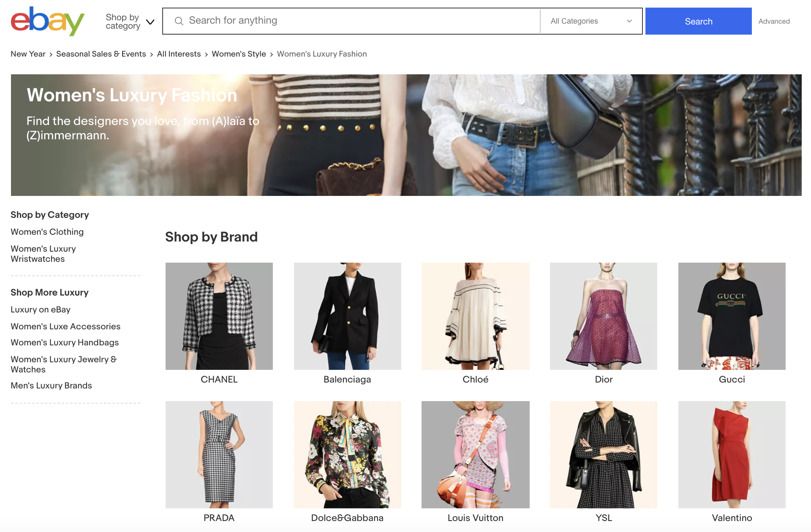Select Women's Clothing category link

[47, 231]
